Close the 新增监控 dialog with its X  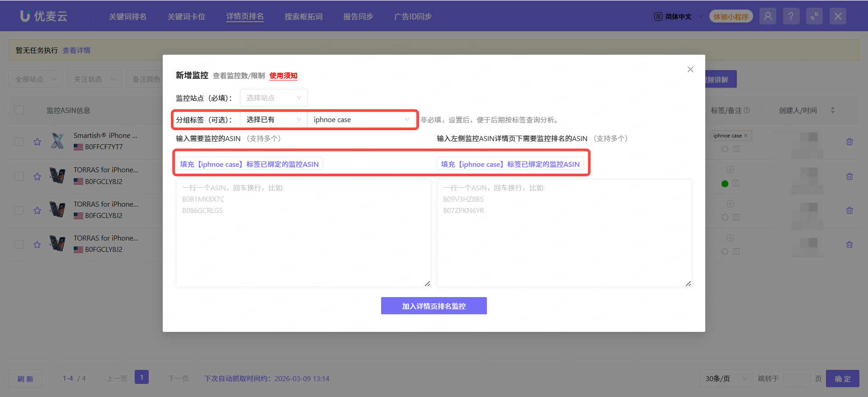coord(690,69)
